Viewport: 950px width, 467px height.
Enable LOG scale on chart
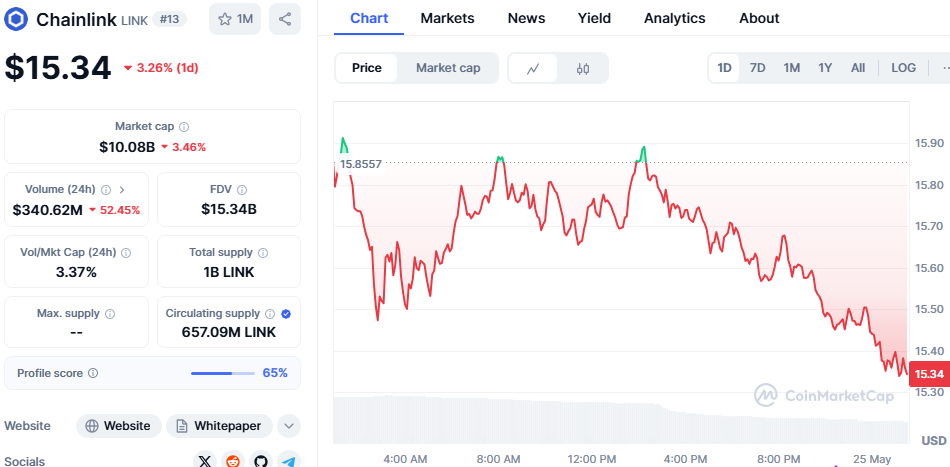(x=903, y=68)
